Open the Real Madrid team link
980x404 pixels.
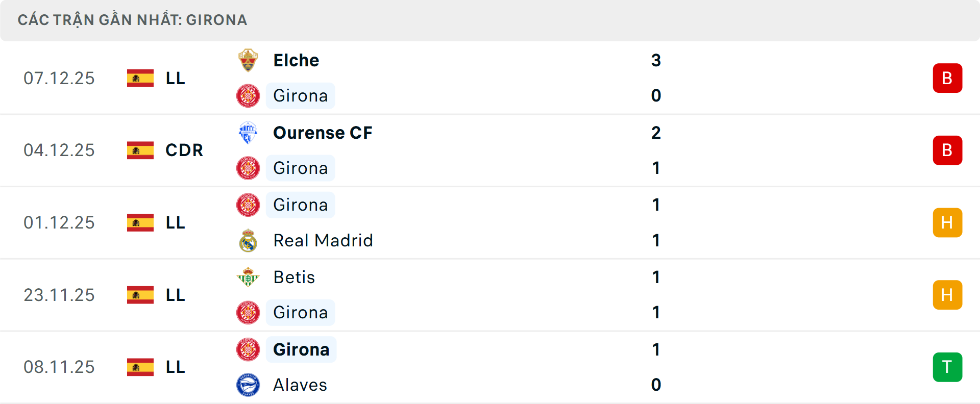coord(323,240)
